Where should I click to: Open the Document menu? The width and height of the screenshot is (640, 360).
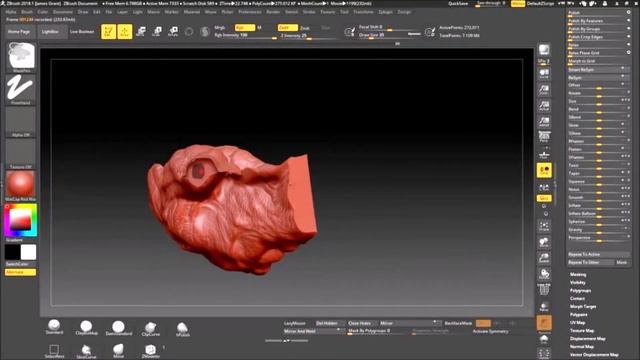coord(63,12)
